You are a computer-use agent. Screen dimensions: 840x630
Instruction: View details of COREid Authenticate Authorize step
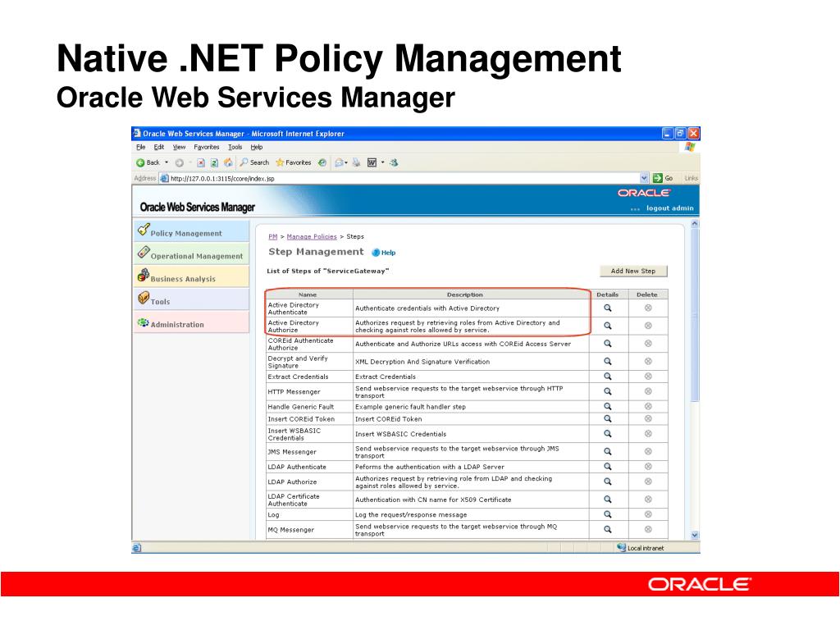pos(608,344)
